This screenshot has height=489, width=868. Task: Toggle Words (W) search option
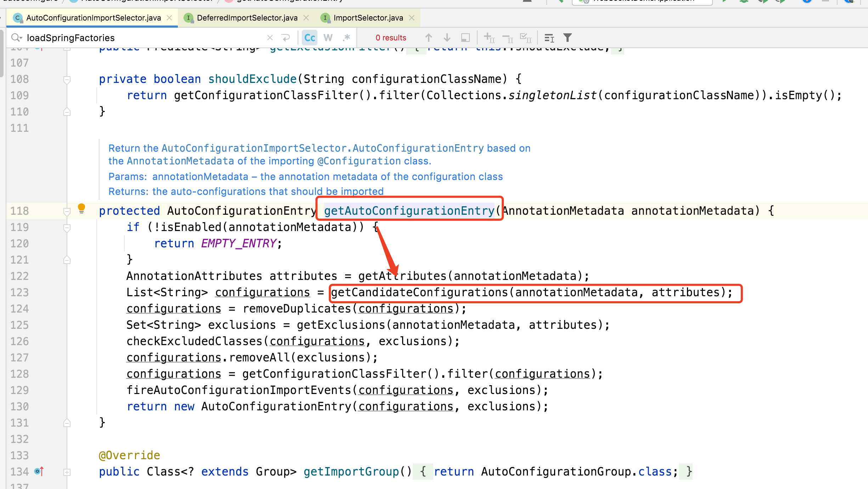click(x=328, y=38)
